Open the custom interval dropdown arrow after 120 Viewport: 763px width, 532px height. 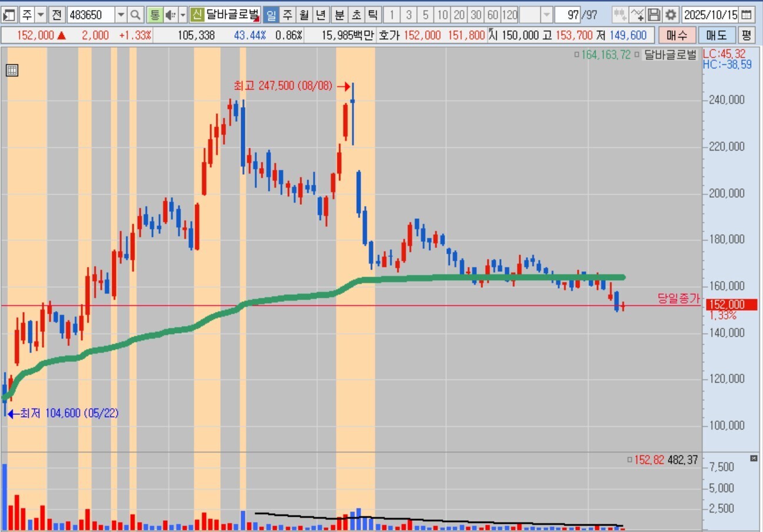tap(546, 15)
